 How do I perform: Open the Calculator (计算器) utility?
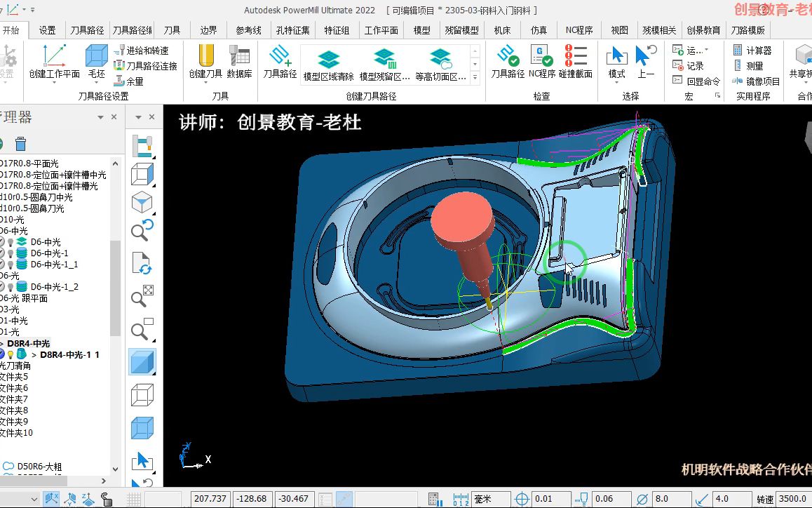coord(752,51)
